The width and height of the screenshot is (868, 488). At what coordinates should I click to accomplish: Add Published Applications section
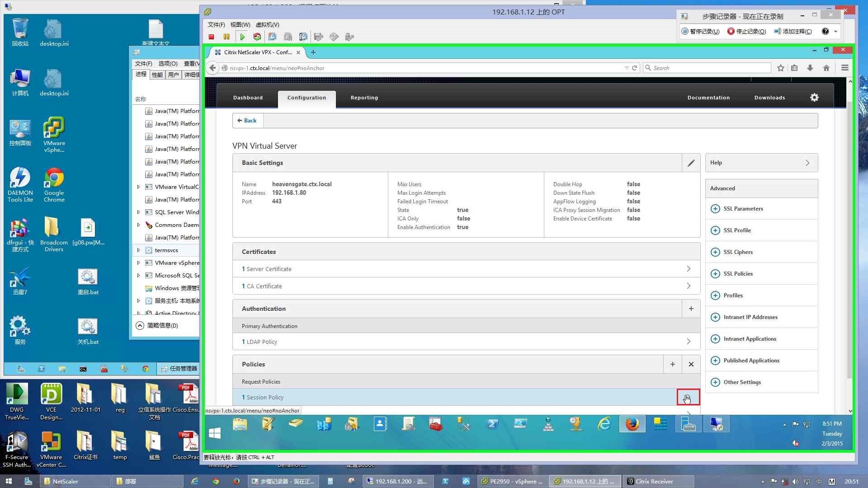pos(715,361)
